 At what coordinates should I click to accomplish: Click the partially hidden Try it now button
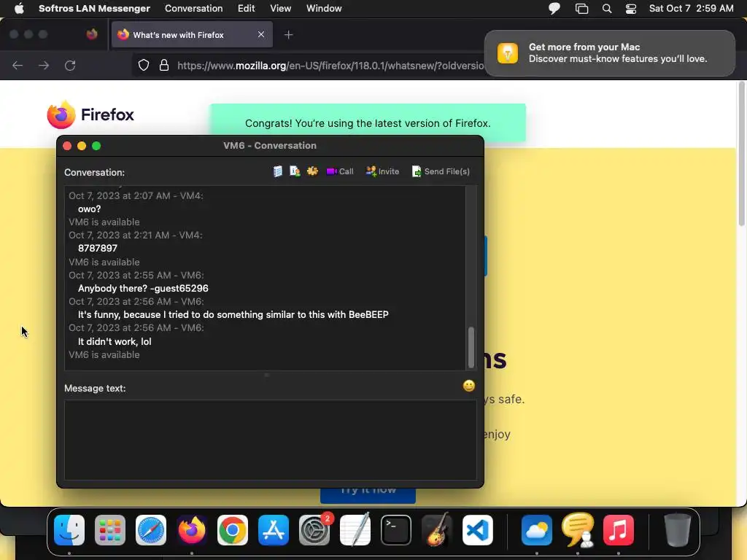pos(368,495)
